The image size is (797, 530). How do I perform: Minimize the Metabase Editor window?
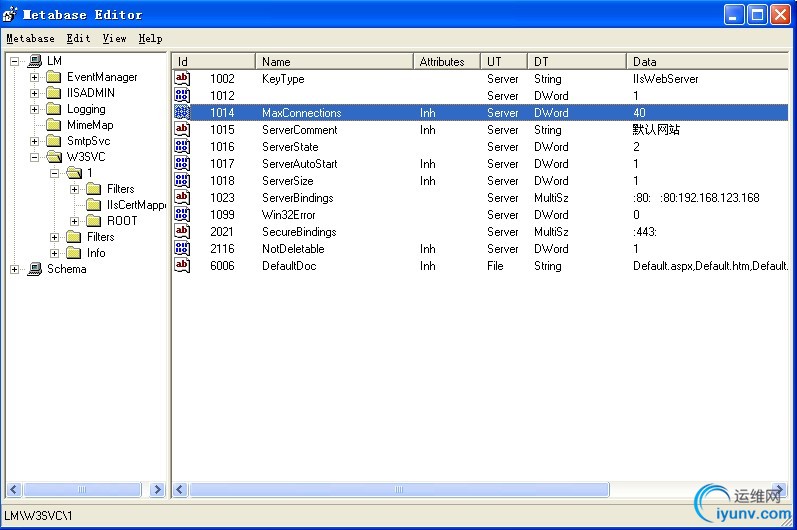click(x=733, y=15)
